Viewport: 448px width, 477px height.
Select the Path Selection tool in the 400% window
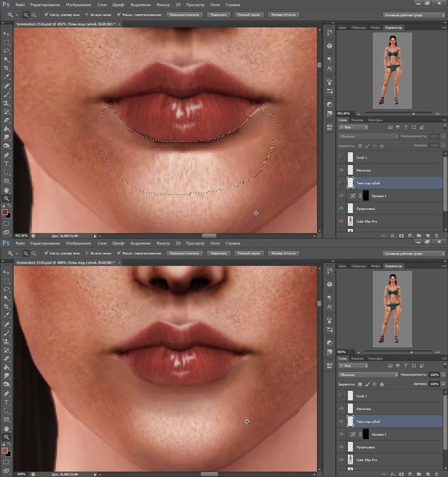tap(7, 411)
